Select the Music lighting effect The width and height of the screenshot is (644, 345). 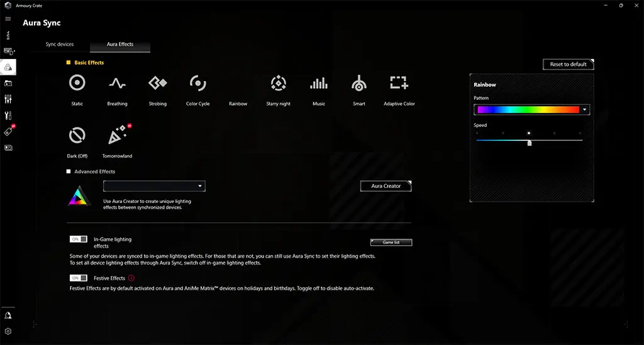click(x=319, y=83)
